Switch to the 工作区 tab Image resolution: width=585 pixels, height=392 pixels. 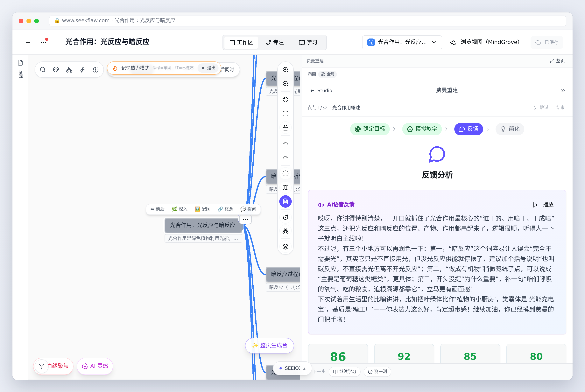pos(241,43)
